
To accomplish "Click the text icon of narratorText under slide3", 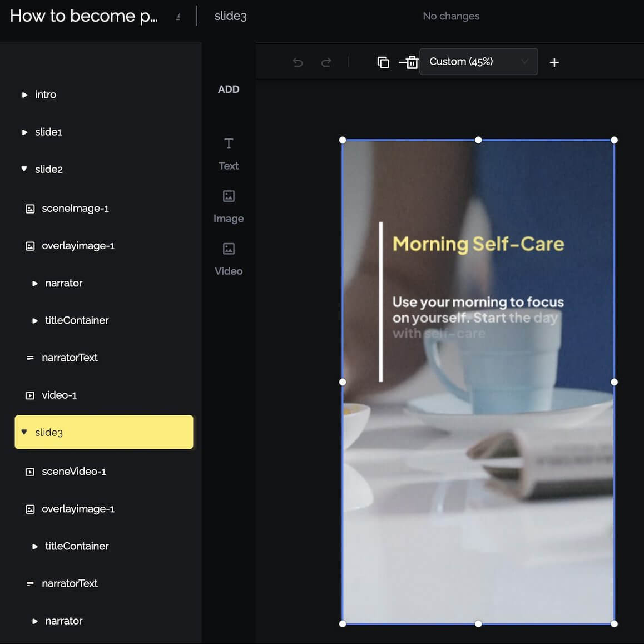I will click(x=30, y=583).
